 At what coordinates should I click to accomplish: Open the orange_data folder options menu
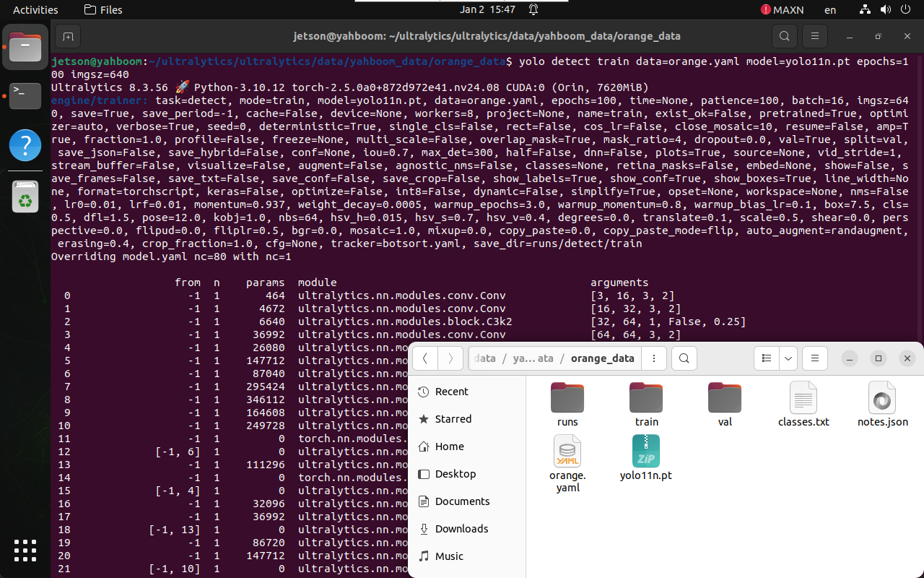[x=654, y=358]
